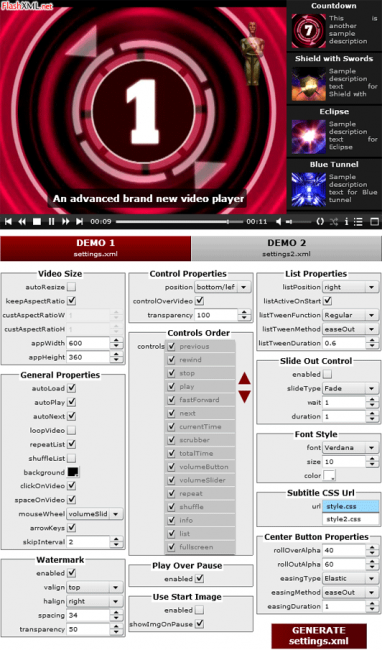Click the volume slider in player bar

coord(299,222)
